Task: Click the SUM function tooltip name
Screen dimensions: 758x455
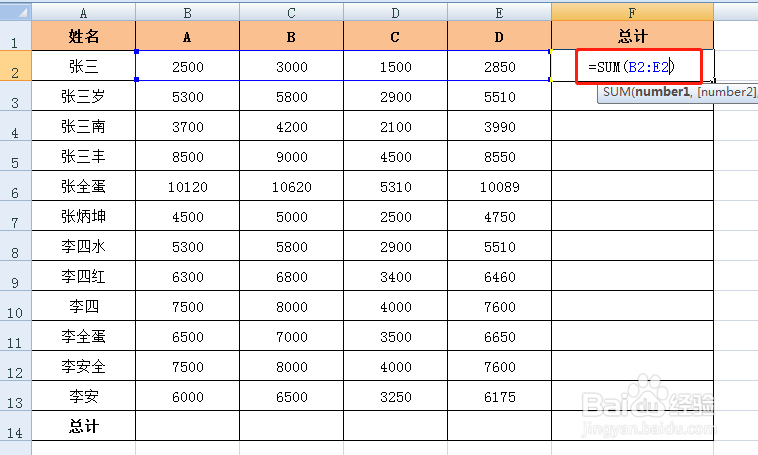Action: coord(616,92)
